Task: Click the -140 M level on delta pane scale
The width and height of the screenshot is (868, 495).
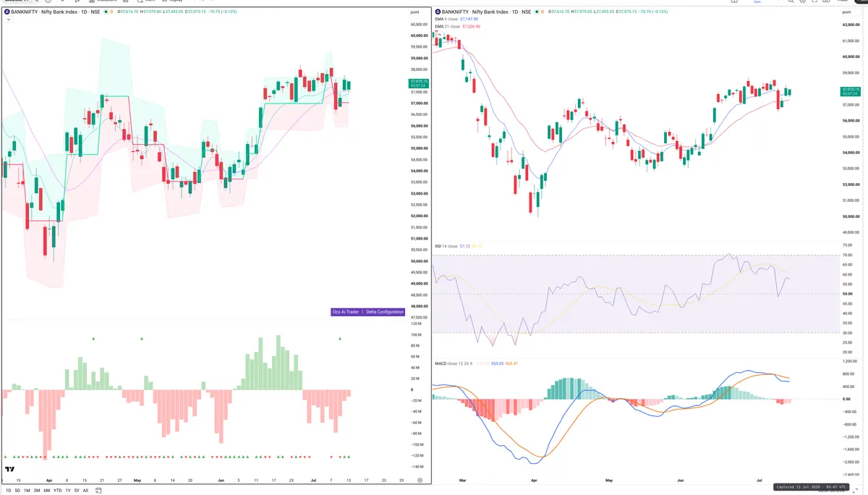Action: coord(417,467)
